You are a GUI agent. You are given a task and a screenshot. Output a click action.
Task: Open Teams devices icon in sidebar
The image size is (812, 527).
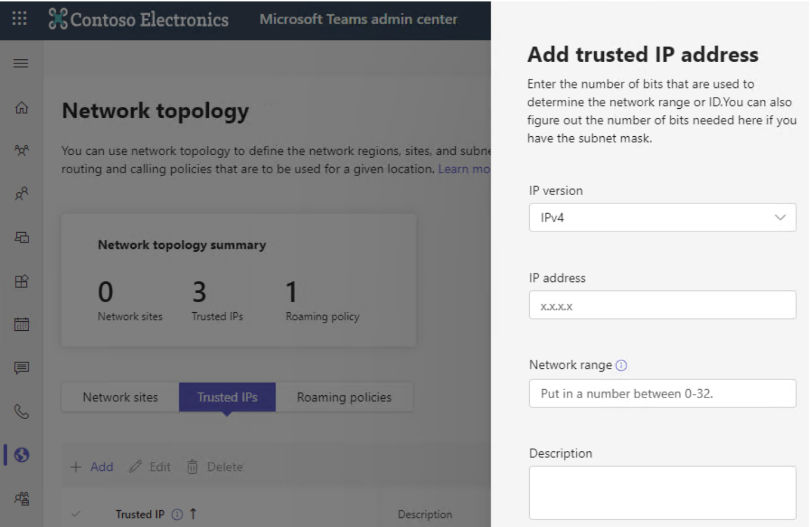(x=21, y=237)
